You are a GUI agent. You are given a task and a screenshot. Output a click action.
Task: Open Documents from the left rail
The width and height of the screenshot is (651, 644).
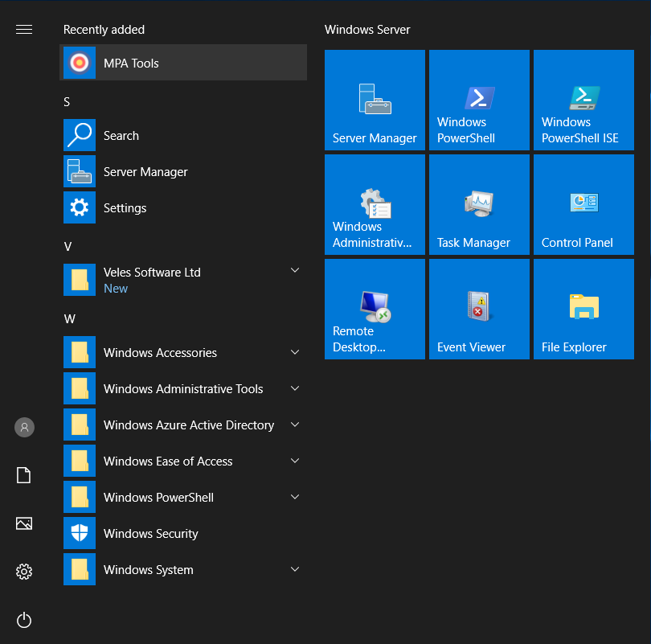[x=23, y=475]
